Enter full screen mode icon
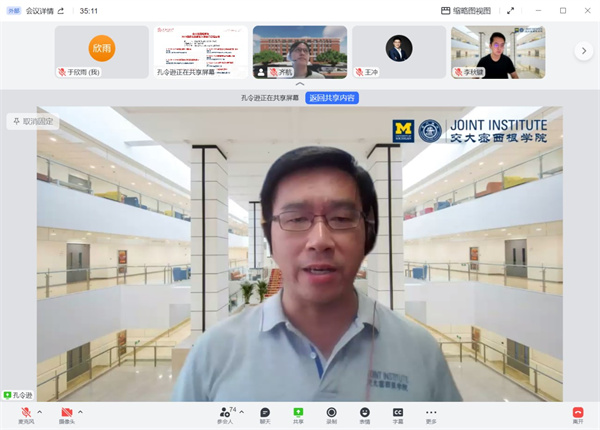 pos(510,11)
